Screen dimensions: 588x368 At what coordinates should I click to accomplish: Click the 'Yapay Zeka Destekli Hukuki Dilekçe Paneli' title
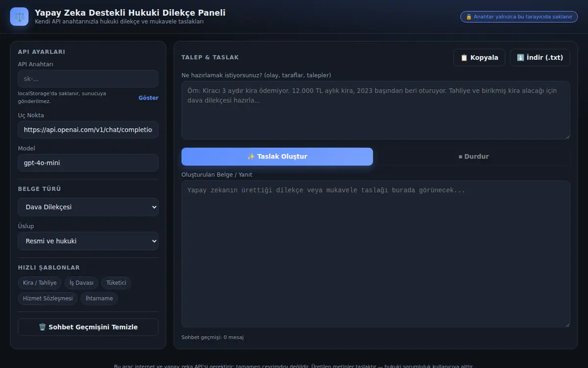pyautogui.click(x=130, y=13)
